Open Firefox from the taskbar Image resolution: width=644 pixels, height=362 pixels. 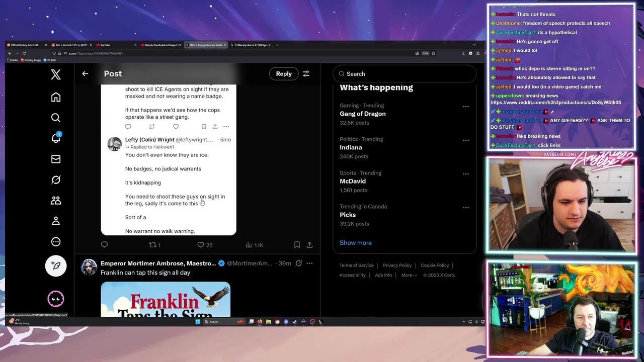coord(260,322)
